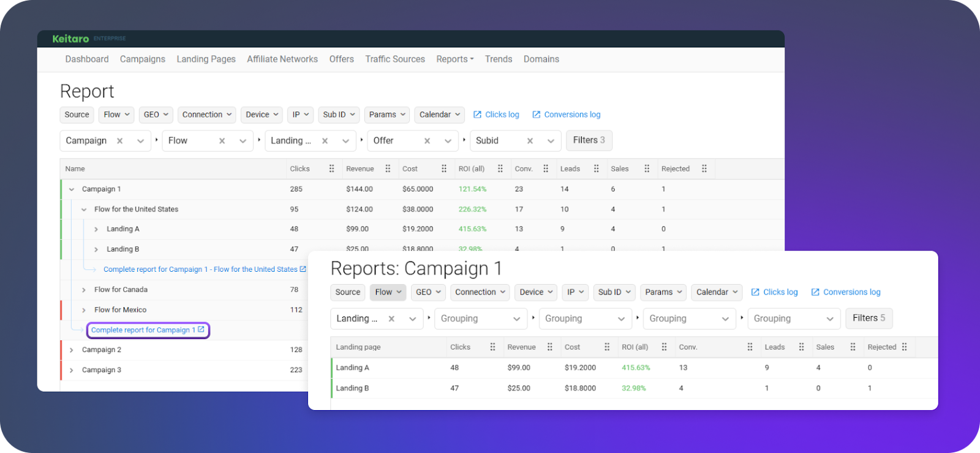Click Landing B row in Campaign 1 report
The width and height of the screenshot is (980, 453).
(x=634, y=388)
